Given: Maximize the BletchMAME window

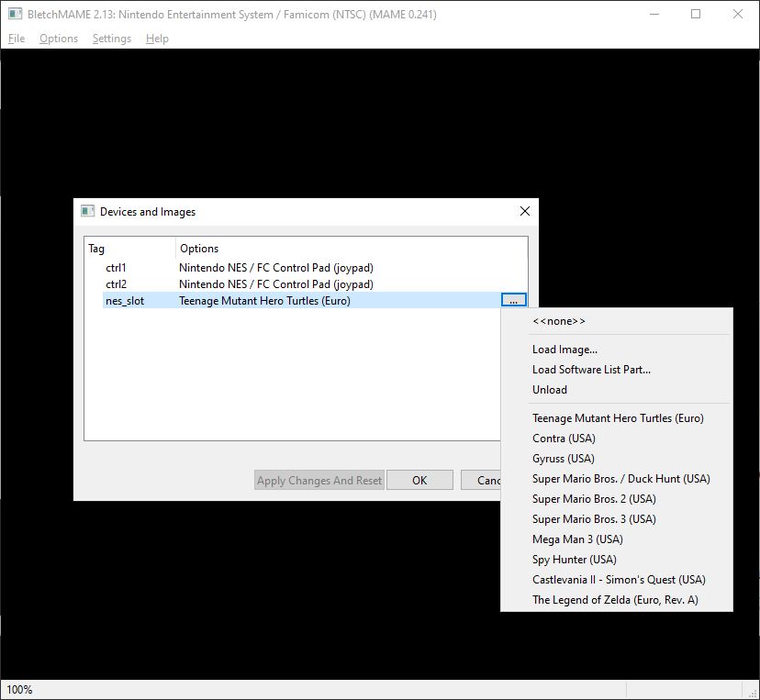Looking at the screenshot, I should click(x=696, y=14).
